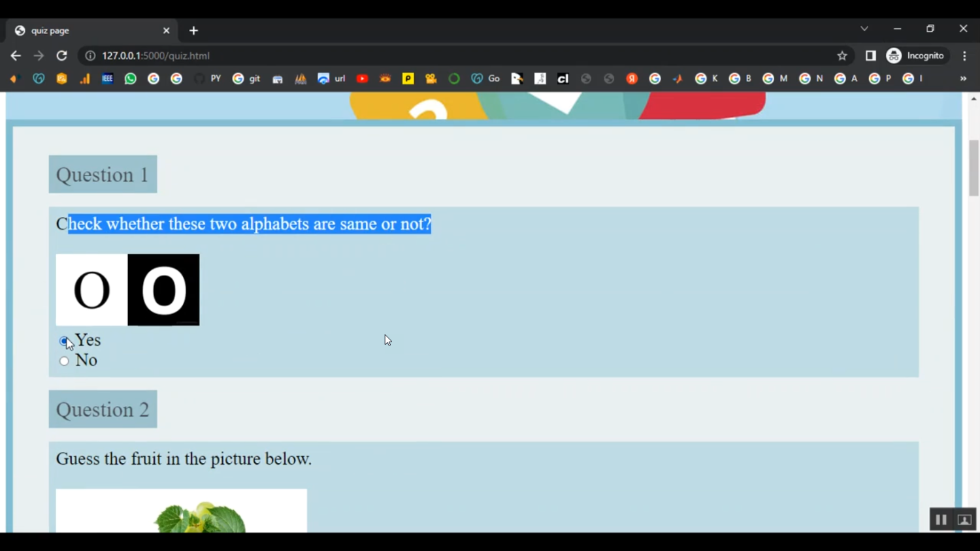980x551 pixels.
Task: Open the green circle bookmark icon
Action: pos(454,79)
